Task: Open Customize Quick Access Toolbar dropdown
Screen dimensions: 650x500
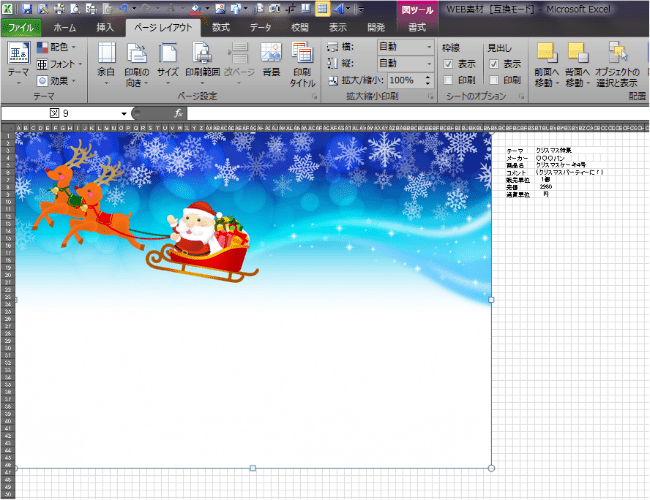Action: [x=361, y=9]
